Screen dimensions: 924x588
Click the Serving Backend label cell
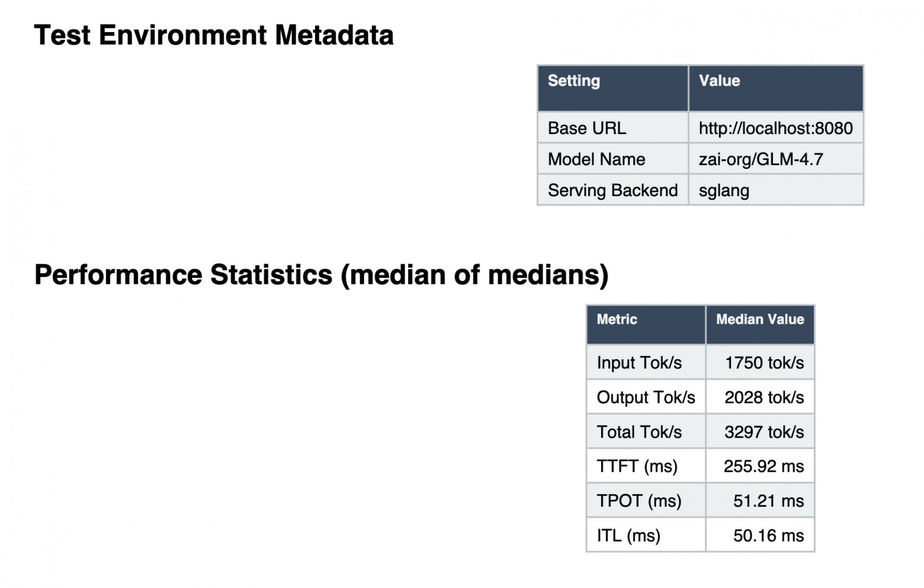[x=612, y=190]
